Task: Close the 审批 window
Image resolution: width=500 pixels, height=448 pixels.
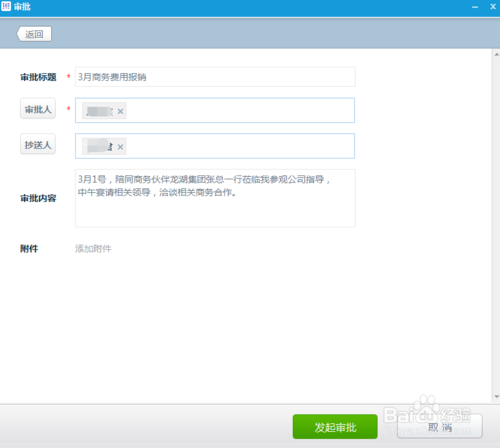Action: coord(493,7)
